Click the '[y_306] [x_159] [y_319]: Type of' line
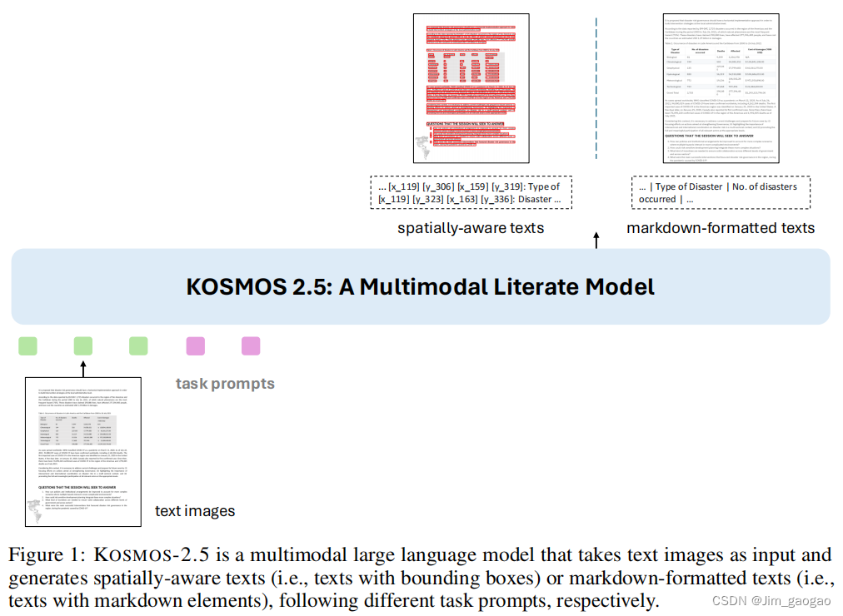This screenshot has height=616, width=843. click(491, 186)
